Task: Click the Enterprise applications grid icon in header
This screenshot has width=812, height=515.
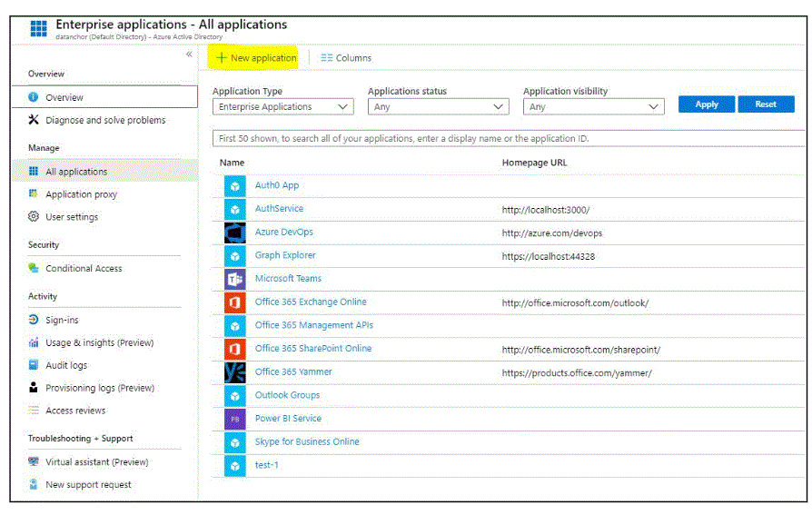Action: click(38, 28)
